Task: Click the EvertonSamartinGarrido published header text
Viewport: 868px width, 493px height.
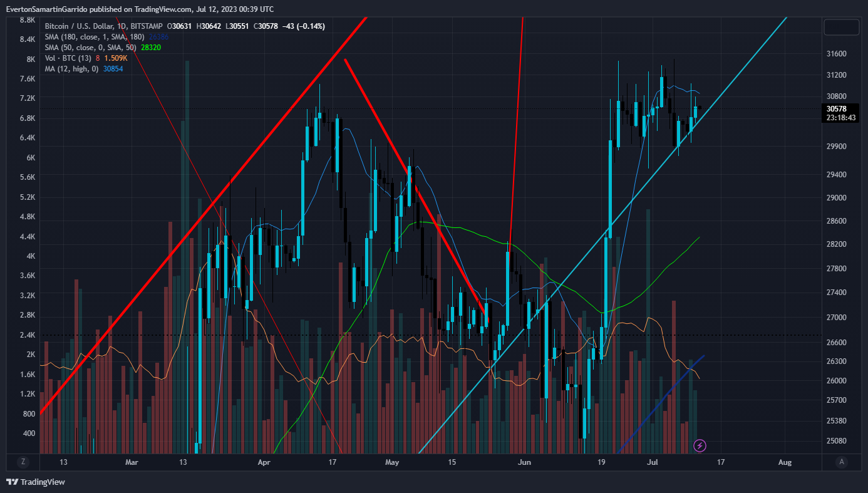Action: coord(140,9)
